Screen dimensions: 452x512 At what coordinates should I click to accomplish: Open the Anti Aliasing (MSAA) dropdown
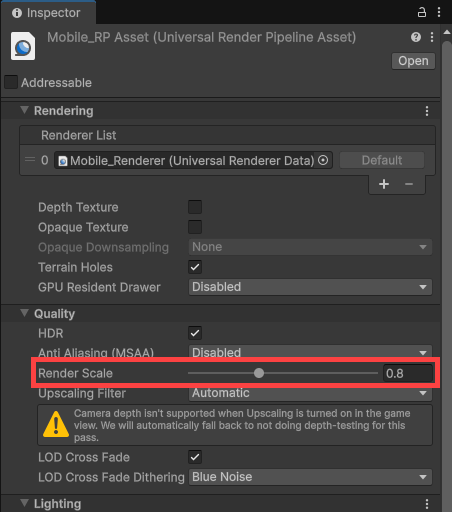pyautogui.click(x=310, y=351)
